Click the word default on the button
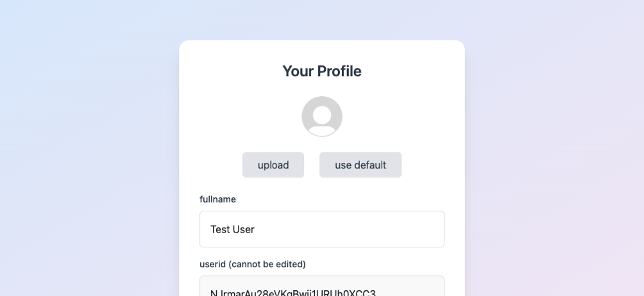Screen dimensions: 644x296 coord(370,165)
